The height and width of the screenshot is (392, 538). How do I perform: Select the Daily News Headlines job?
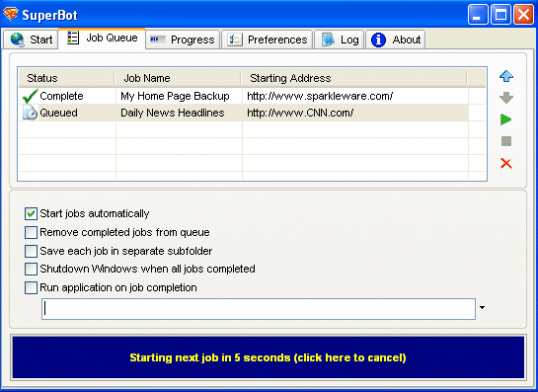coord(173,113)
